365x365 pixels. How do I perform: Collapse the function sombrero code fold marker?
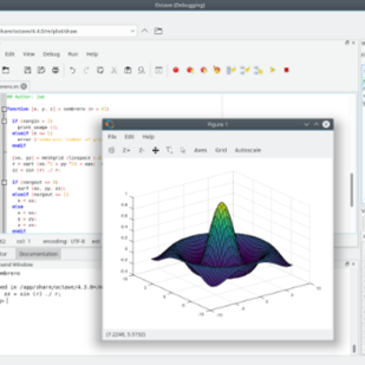pyautogui.click(x=4, y=109)
